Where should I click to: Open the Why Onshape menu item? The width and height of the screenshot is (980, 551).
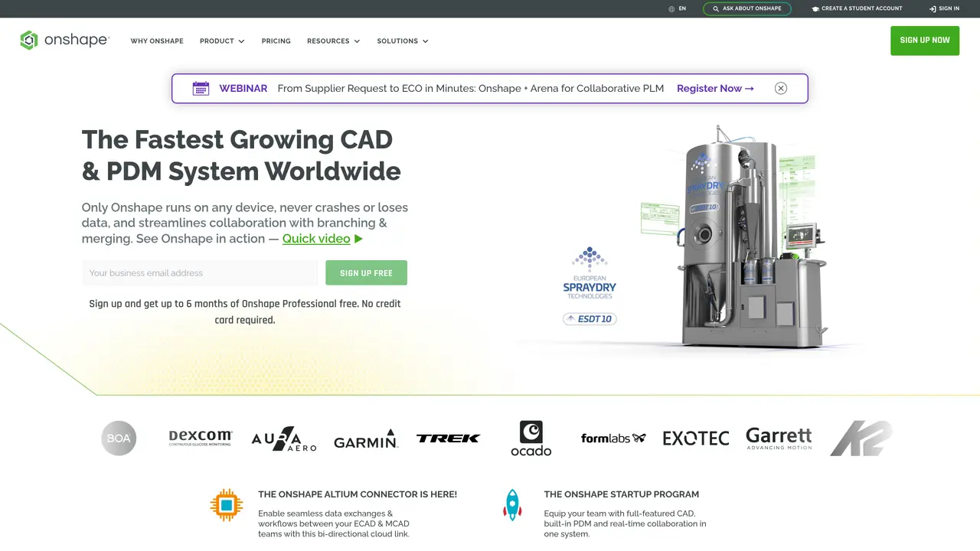point(157,41)
